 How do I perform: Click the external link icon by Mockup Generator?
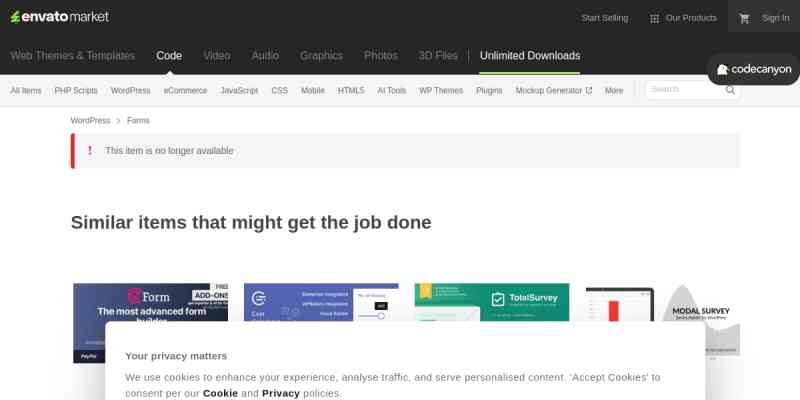click(x=589, y=90)
